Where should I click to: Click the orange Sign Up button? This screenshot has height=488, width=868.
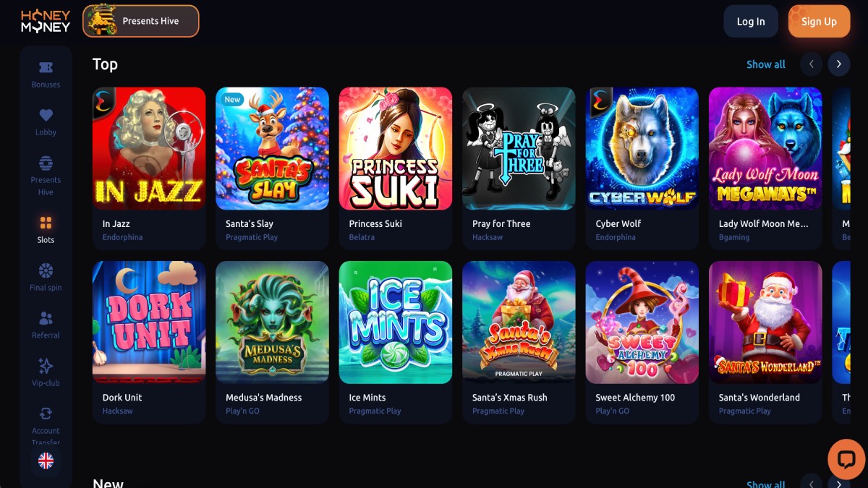[x=819, y=22]
